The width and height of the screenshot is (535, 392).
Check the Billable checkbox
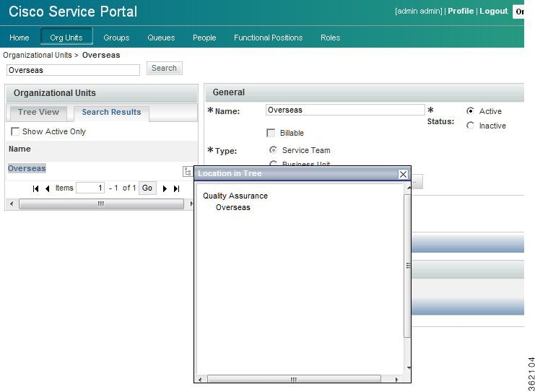(271, 133)
